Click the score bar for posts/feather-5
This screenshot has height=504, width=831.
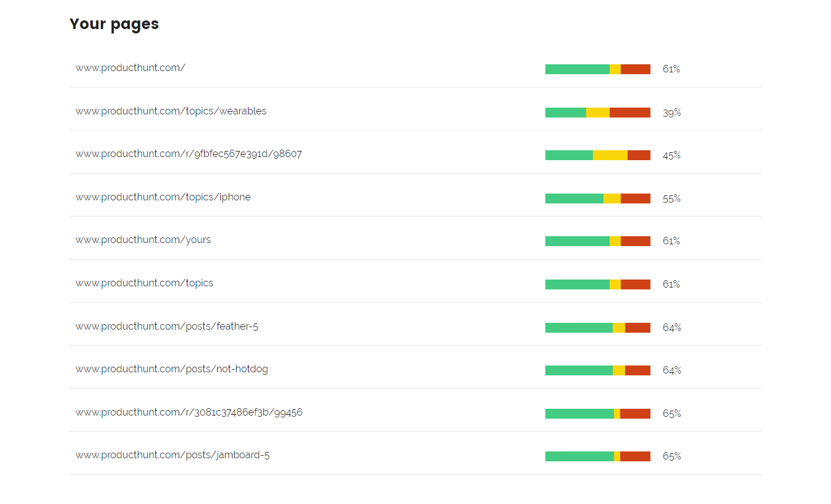(x=598, y=328)
